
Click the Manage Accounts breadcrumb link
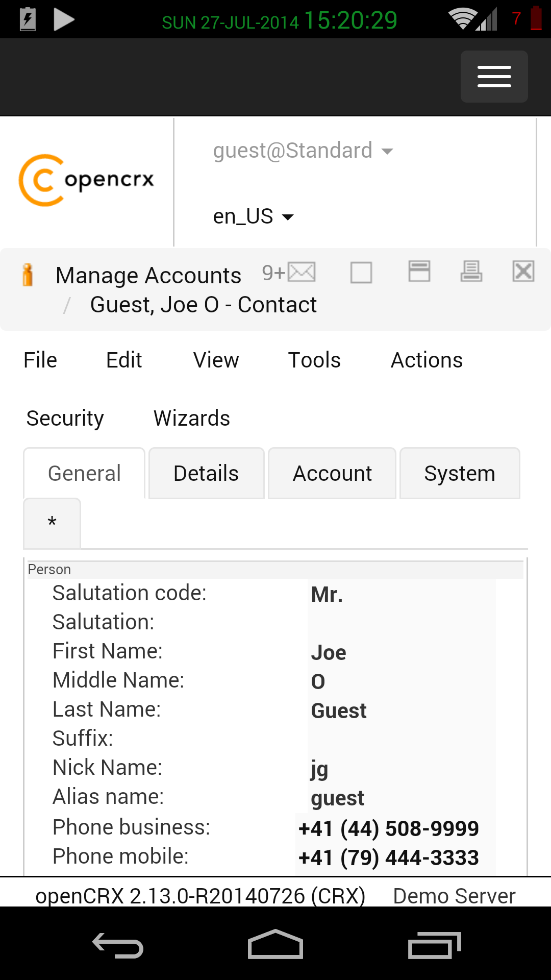click(x=148, y=276)
